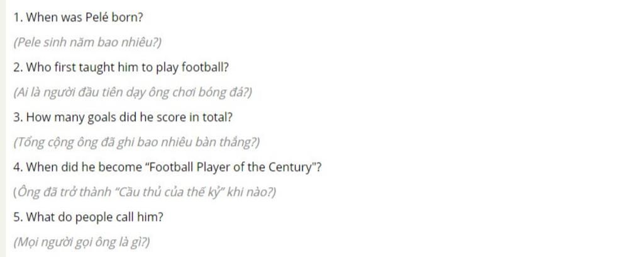Image resolution: width=644 pixels, height=257 pixels.
Task: Click the word 'Pelé' in question 1
Action: coord(97,17)
